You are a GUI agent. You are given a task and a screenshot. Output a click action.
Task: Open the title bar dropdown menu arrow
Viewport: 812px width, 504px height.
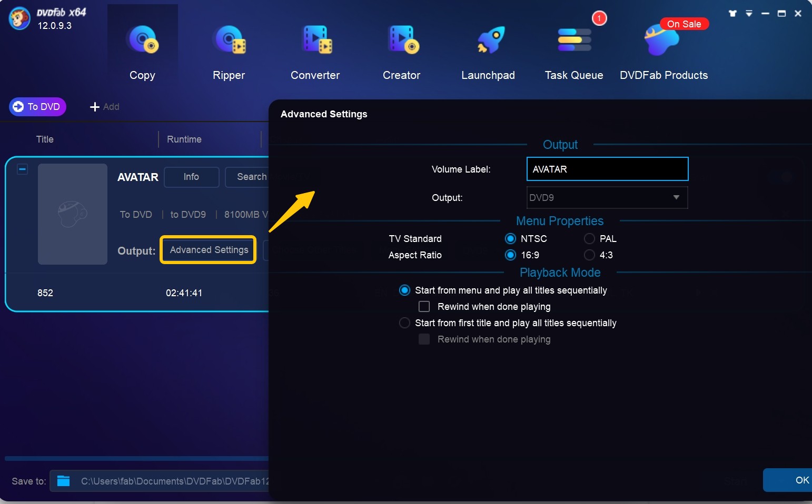pos(749,14)
